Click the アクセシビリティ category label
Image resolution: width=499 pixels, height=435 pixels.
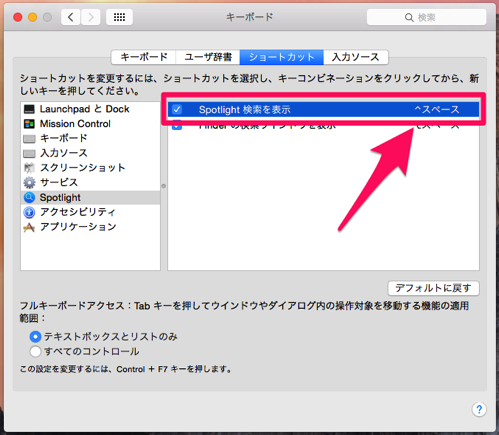(x=78, y=212)
